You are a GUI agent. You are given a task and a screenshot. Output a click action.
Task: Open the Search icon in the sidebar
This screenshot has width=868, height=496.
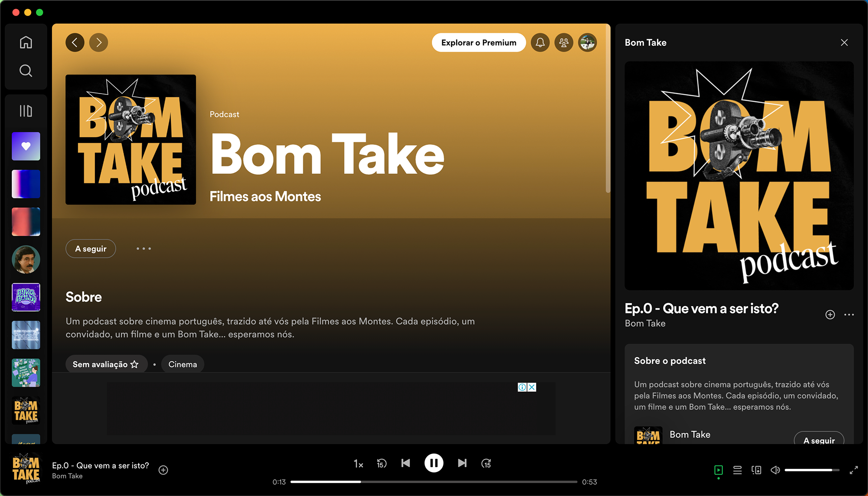pyautogui.click(x=26, y=70)
